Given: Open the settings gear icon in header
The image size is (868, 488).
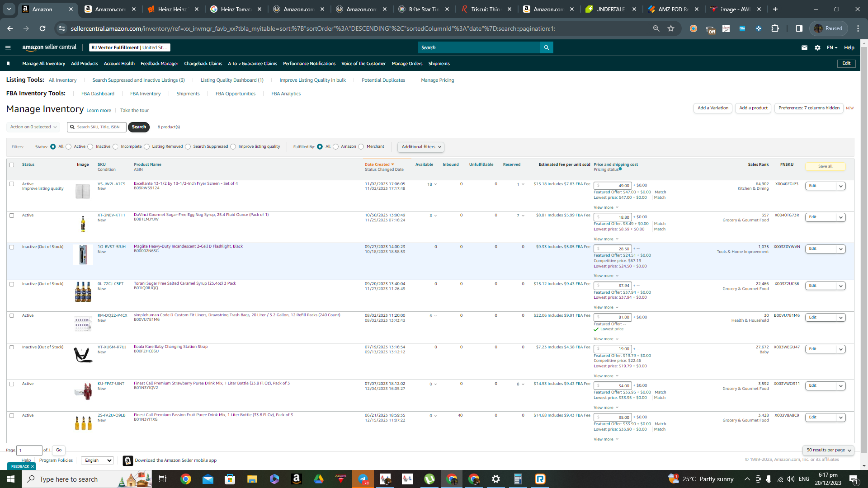Looking at the screenshot, I should click(x=817, y=47).
